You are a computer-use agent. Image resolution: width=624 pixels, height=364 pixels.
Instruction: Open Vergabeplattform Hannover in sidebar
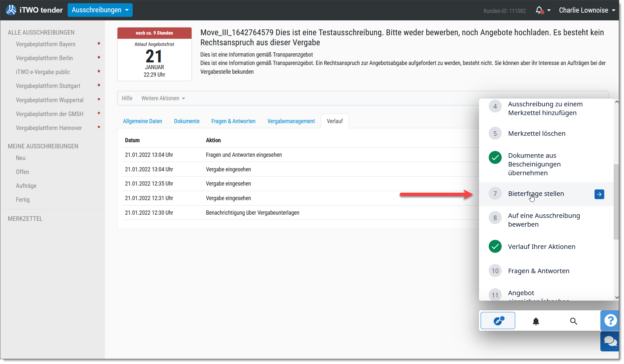point(49,128)
